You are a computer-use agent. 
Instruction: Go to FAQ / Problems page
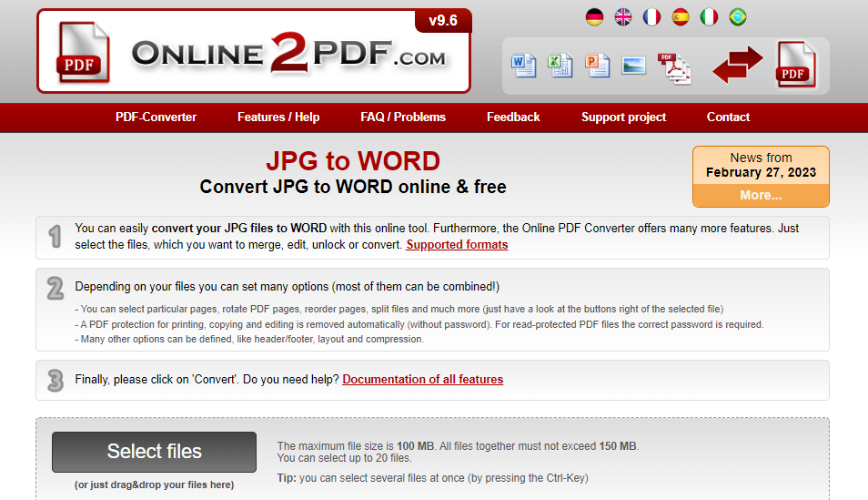tap(403, 117)
